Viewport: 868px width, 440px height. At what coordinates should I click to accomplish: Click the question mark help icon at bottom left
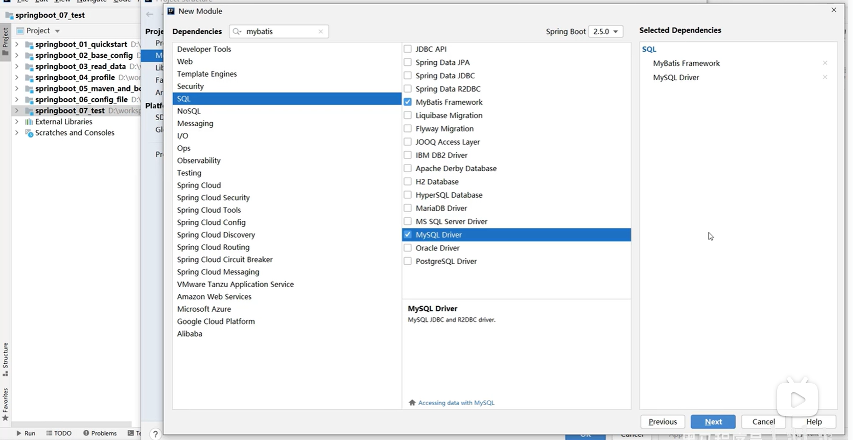155,434
